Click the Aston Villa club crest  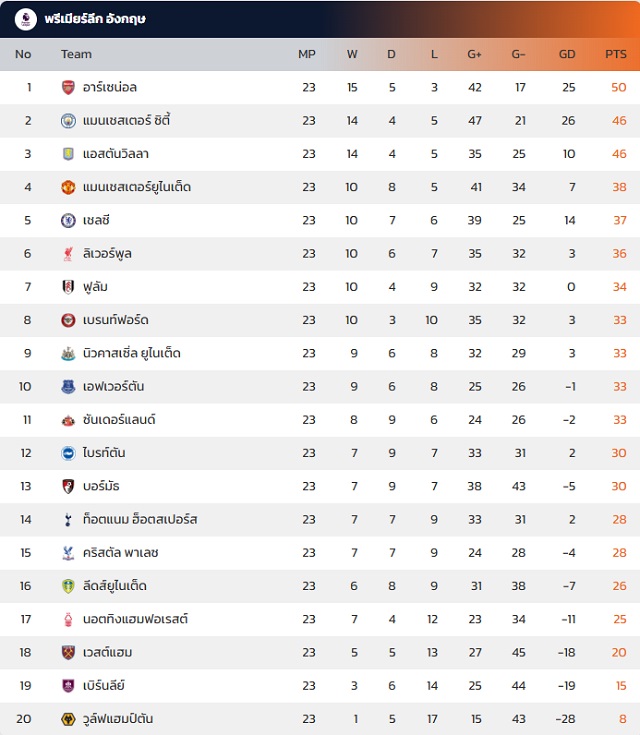(x=68, y=154)
